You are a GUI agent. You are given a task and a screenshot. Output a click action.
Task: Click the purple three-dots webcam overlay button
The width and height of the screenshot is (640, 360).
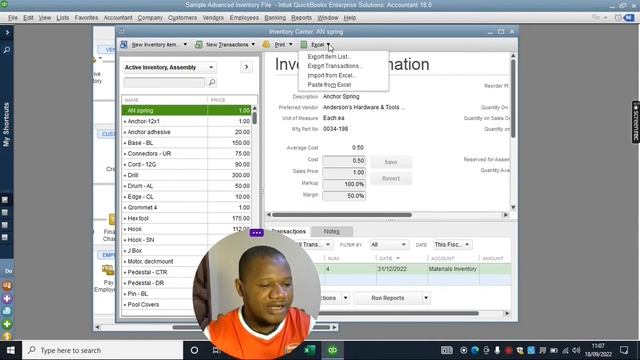pos(256,233)
